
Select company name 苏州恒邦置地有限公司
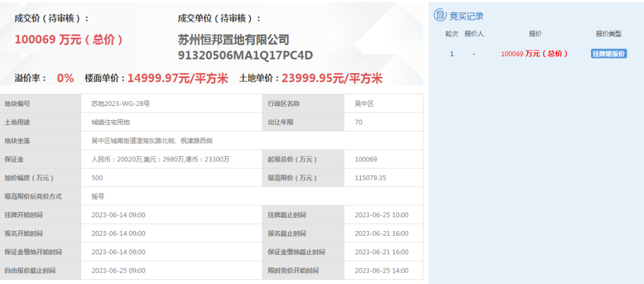(x=234, y=40)
